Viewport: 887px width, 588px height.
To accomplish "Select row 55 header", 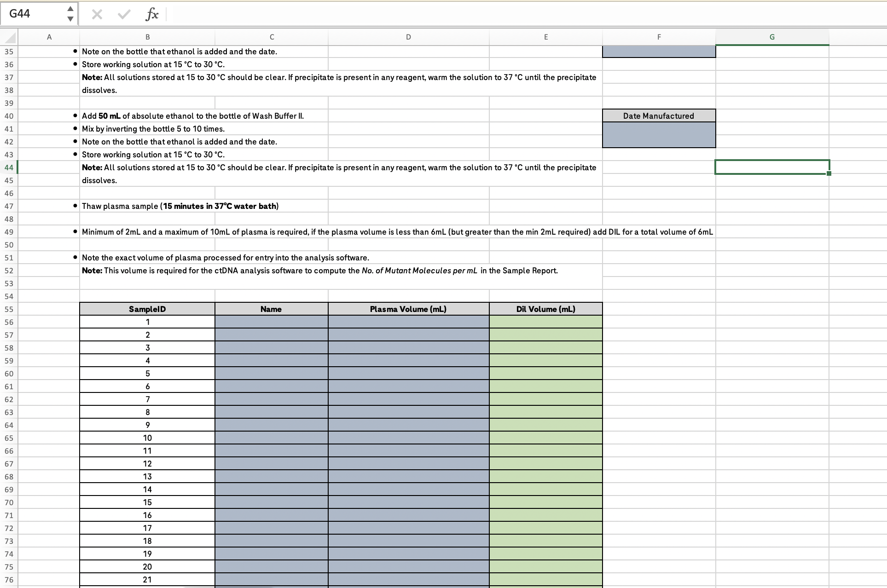I will click(8, 309).
